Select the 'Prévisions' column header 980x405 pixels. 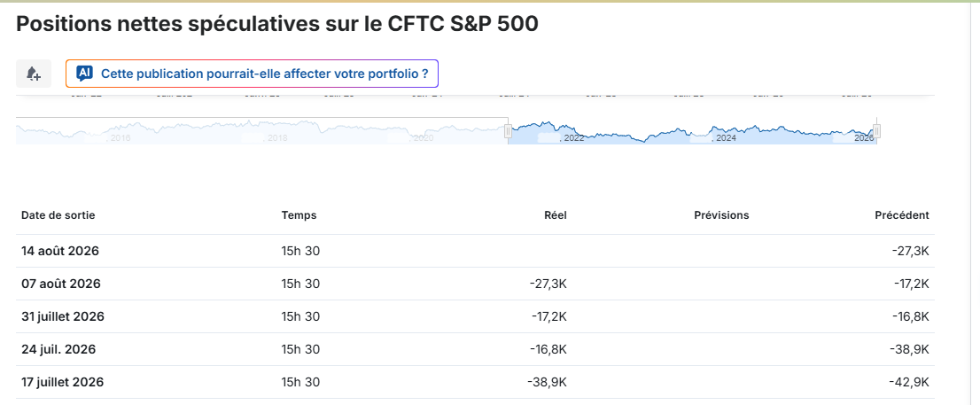tap(721, 215)
